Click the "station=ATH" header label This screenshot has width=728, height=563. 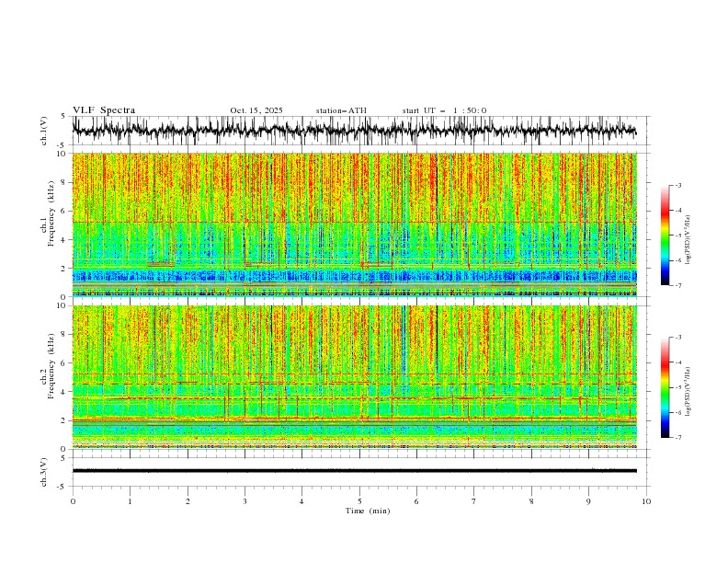[341, 110]
